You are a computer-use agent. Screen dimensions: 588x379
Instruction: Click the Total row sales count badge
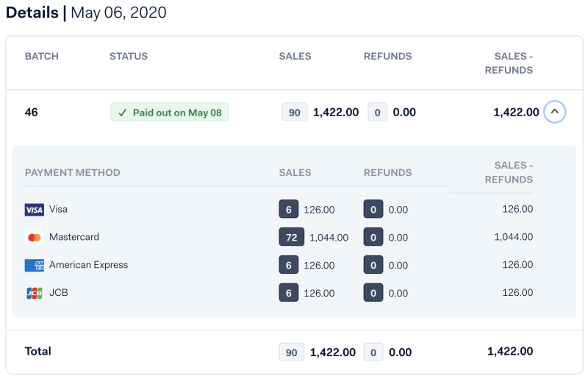tap(292, 353)
